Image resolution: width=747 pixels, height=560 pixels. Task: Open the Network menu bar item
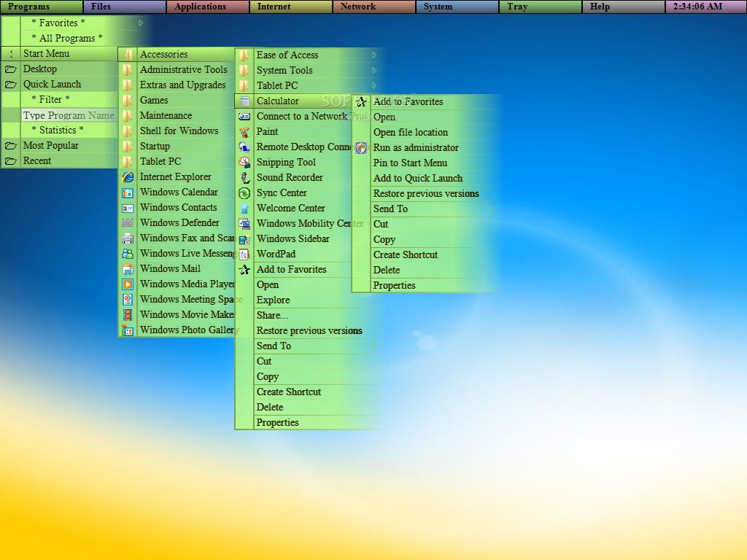[373, 7]
